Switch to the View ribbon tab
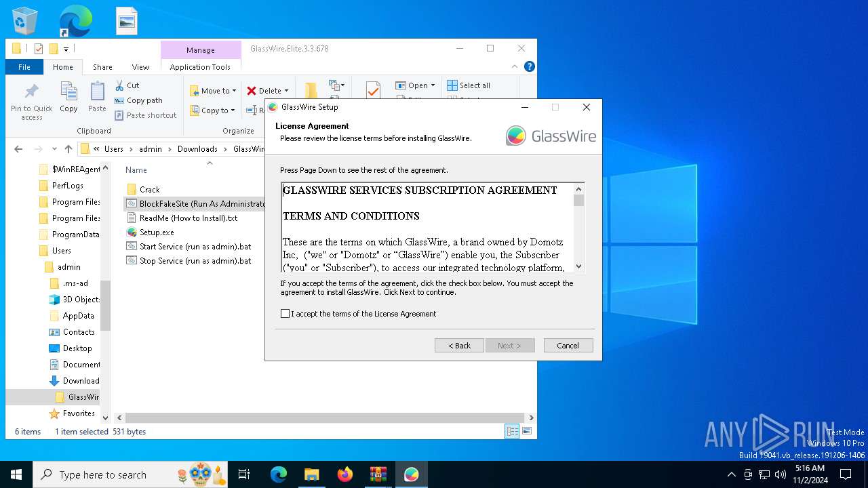 tap(140, 67)
